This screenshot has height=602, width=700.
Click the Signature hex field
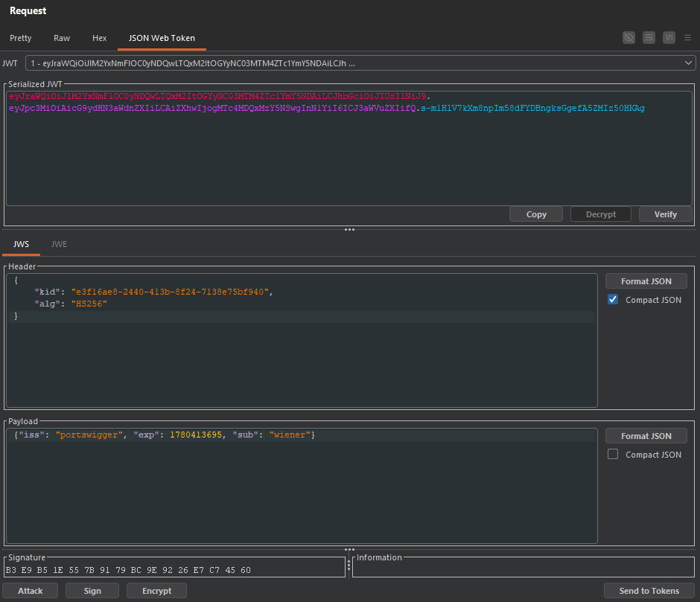(175, 570)
